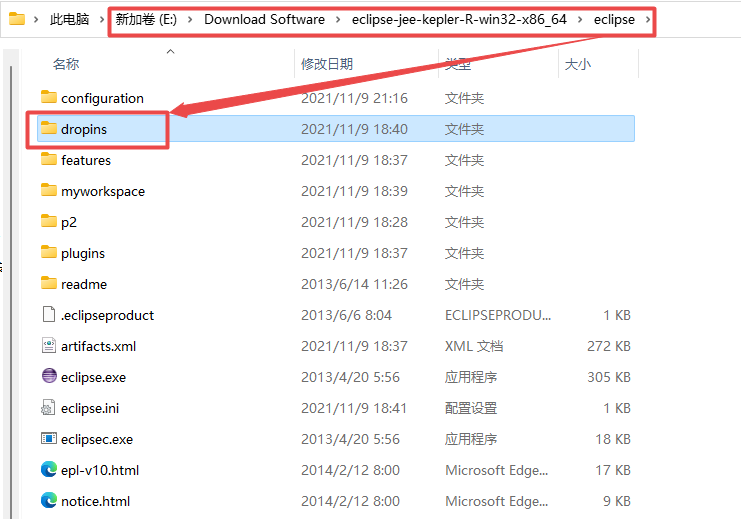The image size is (741, 519).
Task: Select the p2 folder icon
Action: point(49,221)
